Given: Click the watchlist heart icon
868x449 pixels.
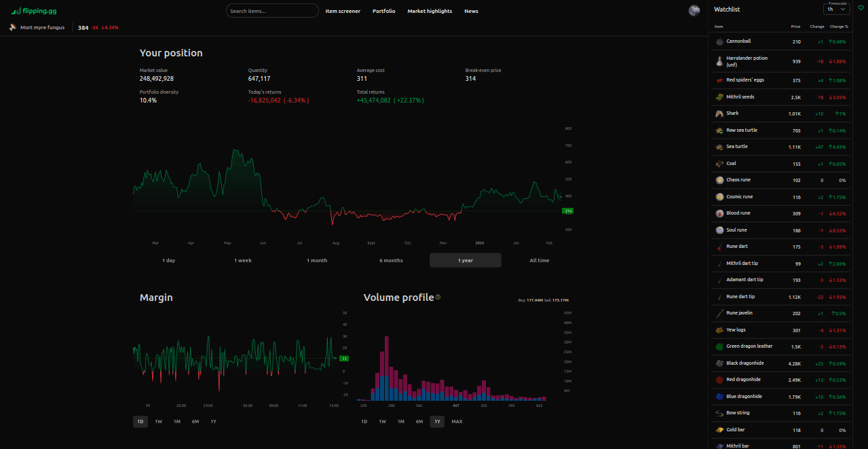Looking at the screenshot, I should [861, 8].
